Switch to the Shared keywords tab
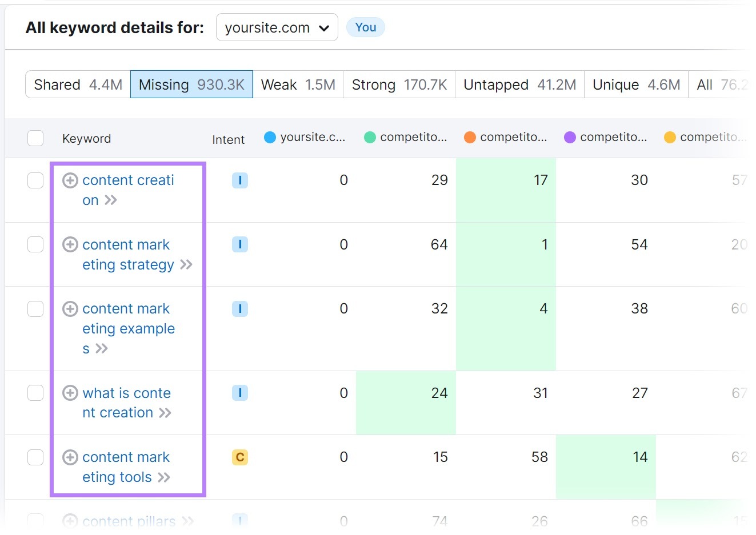 [78, 85]
